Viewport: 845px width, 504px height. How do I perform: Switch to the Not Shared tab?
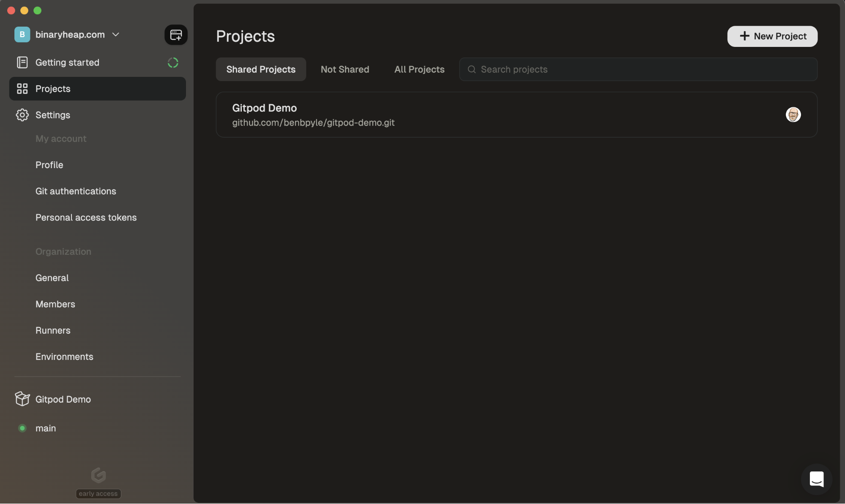tap(345, 69)
